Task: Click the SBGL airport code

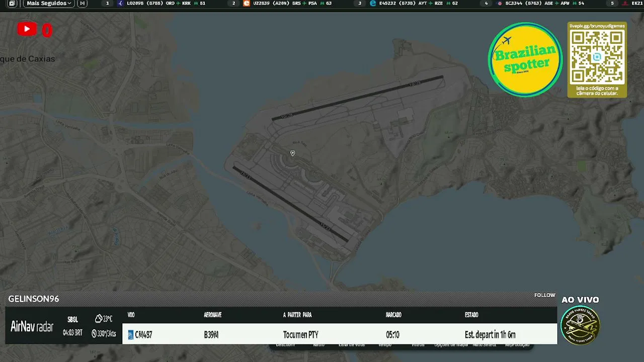Action: click(72, 320)
